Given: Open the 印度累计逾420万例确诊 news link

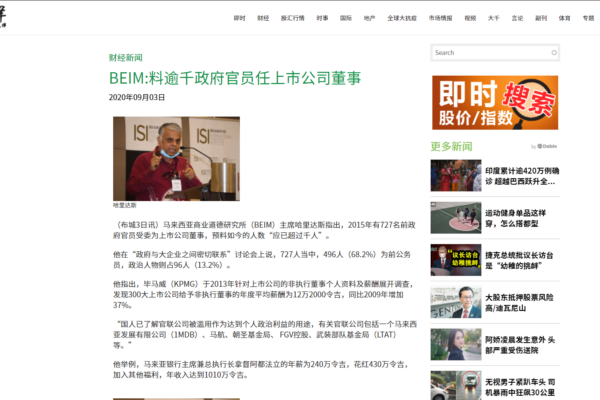Looking at the screenshot, I should (522, 176).
